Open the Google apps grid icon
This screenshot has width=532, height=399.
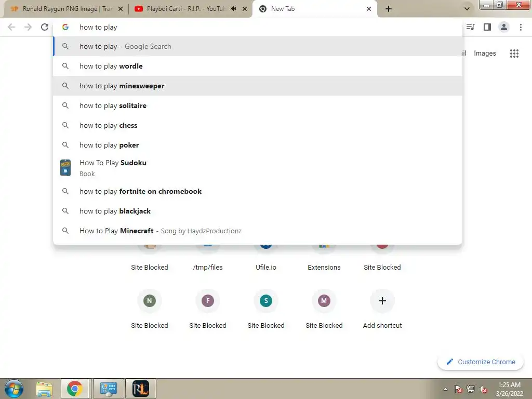click(514, 54)
